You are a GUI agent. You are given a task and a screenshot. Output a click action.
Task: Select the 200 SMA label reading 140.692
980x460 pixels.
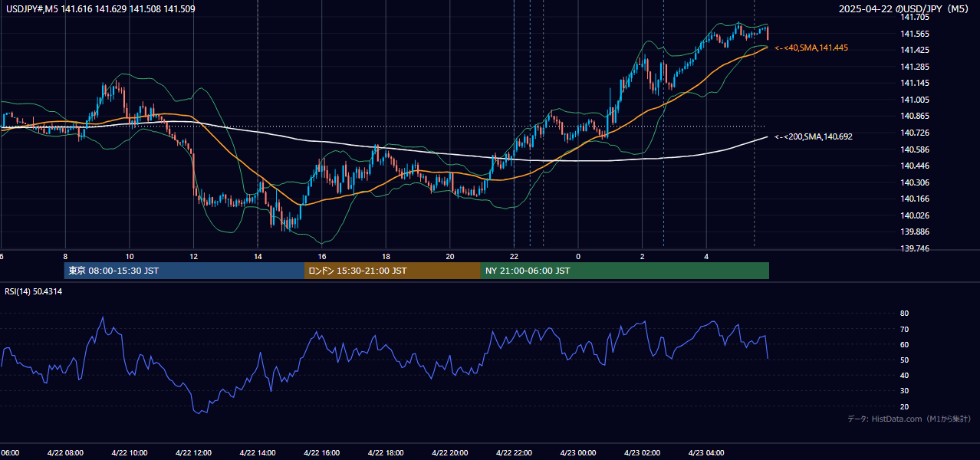[813, 136]
